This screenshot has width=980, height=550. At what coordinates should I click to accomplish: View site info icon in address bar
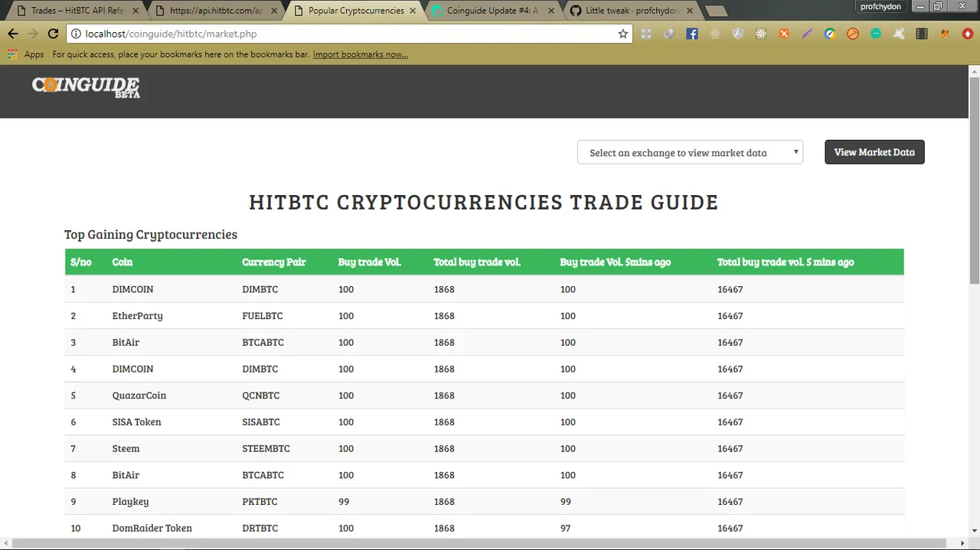pyautogui.click(x=76, y=34)
